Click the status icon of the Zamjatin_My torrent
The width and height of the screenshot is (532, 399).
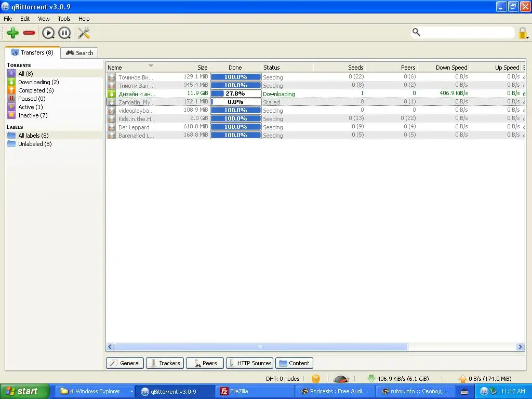tap(112, 102)
